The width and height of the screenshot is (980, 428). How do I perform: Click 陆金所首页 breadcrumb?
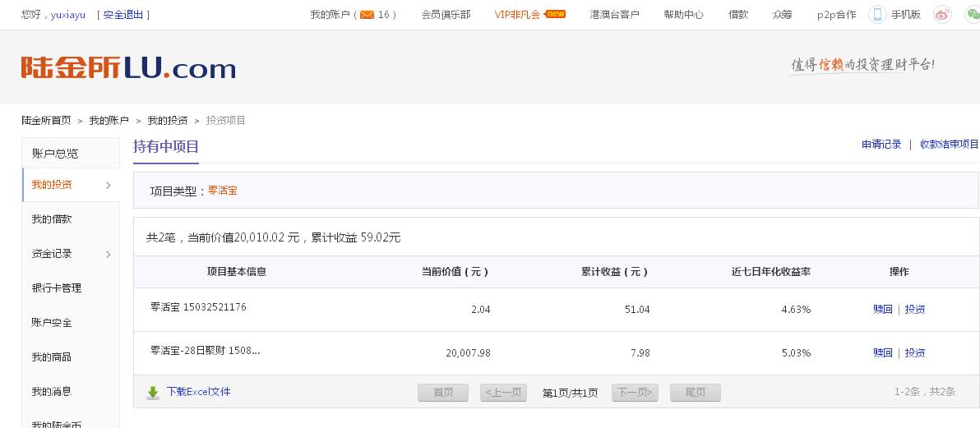coord(46,121)
